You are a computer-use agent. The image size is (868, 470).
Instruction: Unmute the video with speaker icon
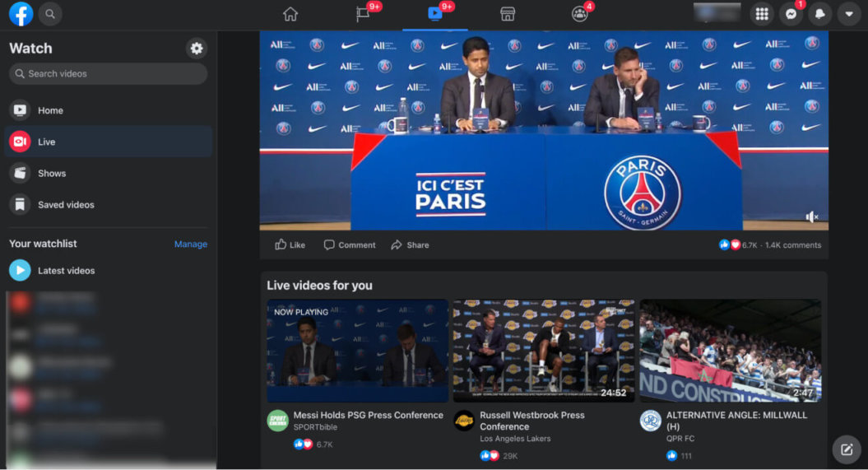click(811, 217)
